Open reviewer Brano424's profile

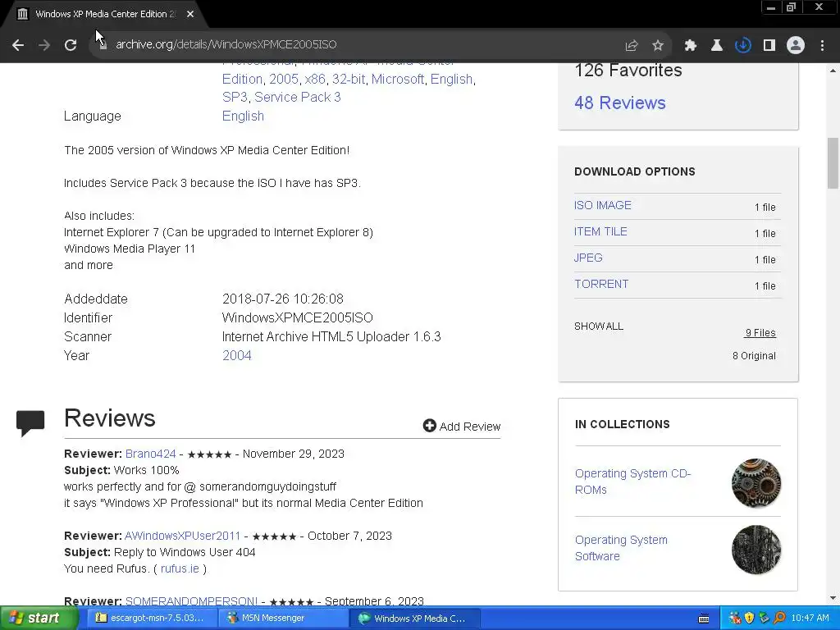pyautogui.click(x=151, y=454)
